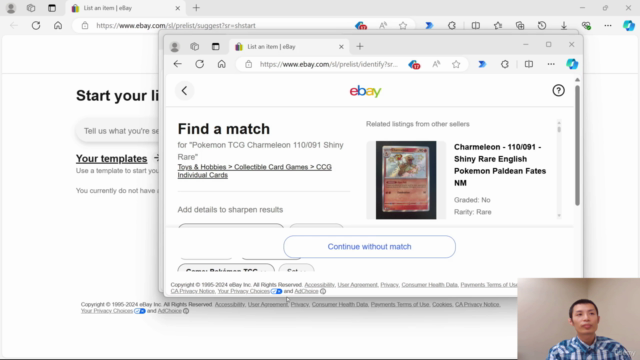Image resolution: width=640 pixels, height=360 pixels.
Task: Go to home page in back window
Action: 58,25
